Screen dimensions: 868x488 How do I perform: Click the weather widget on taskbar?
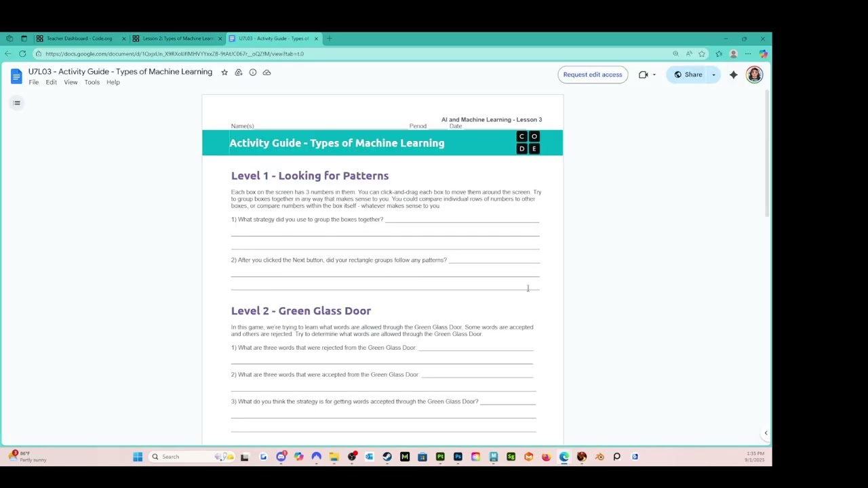pyautogui.click(x=28, y=457)
